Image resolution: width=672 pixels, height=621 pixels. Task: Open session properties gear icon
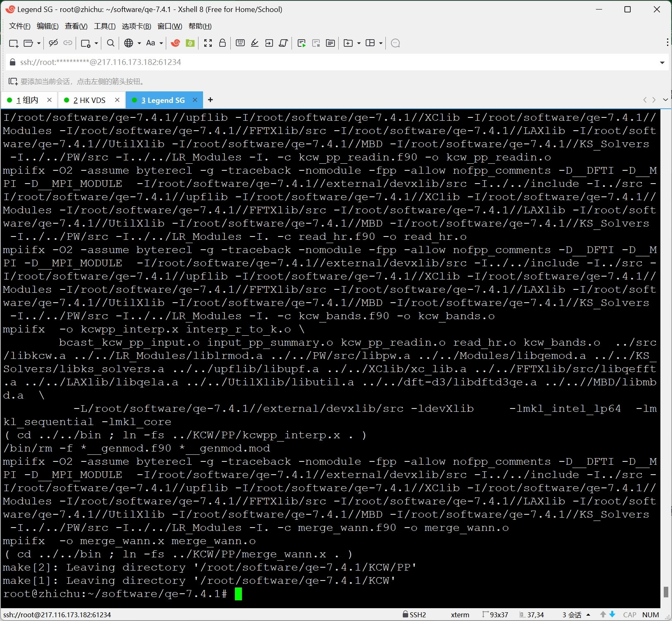pyautogui.click(x=86, y=43)
